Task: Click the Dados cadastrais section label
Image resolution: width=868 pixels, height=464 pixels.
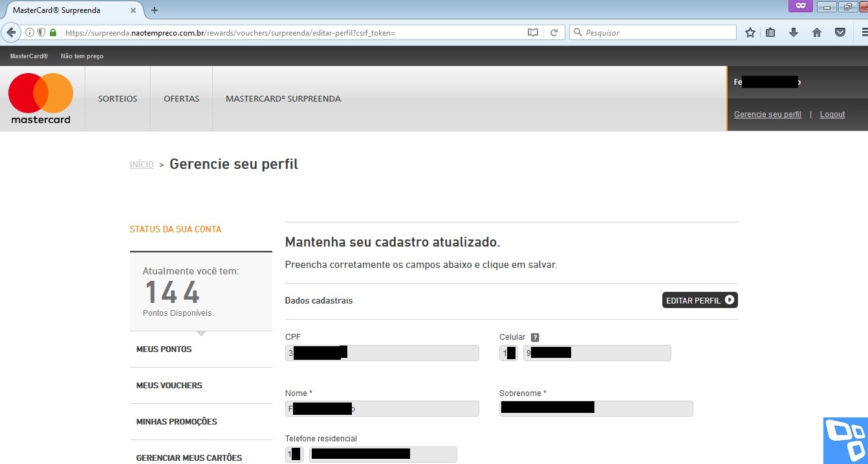Action: 319,301
